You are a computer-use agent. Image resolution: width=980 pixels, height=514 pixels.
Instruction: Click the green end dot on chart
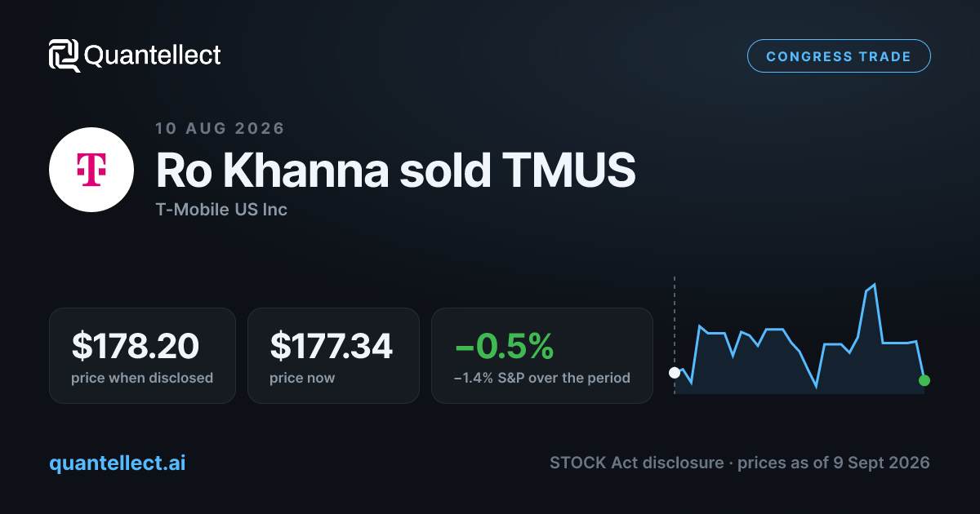pyautogui.click(x=924, y=380)
